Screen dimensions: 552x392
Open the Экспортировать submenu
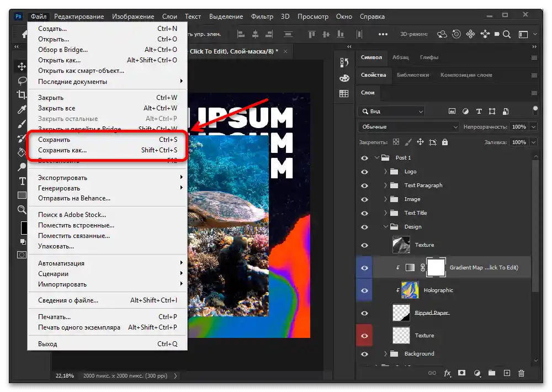coord(108,178)
